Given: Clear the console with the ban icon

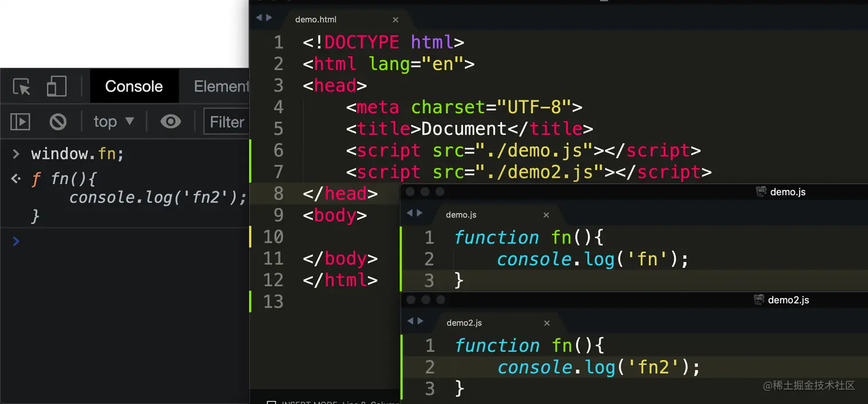Looking at the screenshot, I should pyautogui.click(x=58, y=122).
